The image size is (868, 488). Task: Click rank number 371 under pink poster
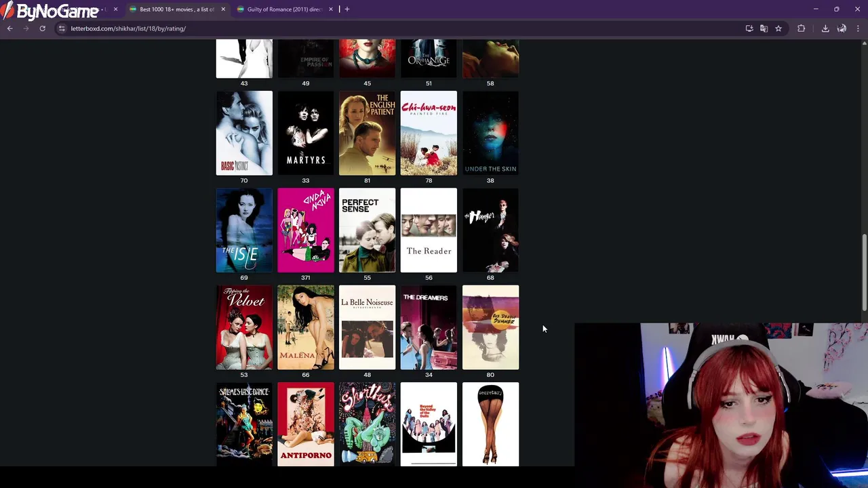click(306, 277)
